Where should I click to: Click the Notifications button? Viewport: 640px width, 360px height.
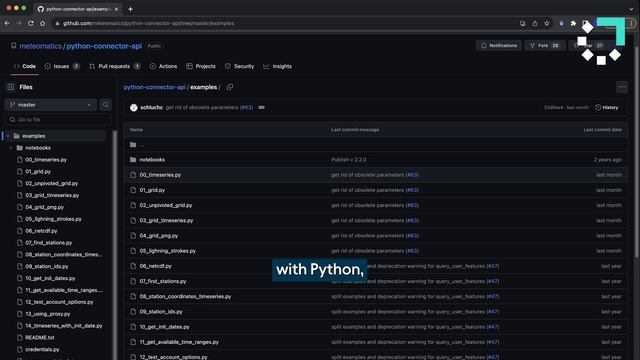[x=499, y=45]
